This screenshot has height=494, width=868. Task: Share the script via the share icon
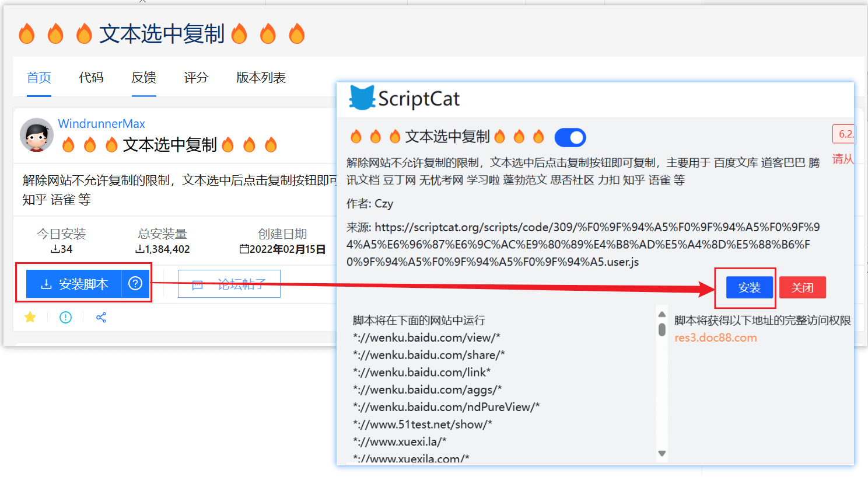click(x=100, y=317)
